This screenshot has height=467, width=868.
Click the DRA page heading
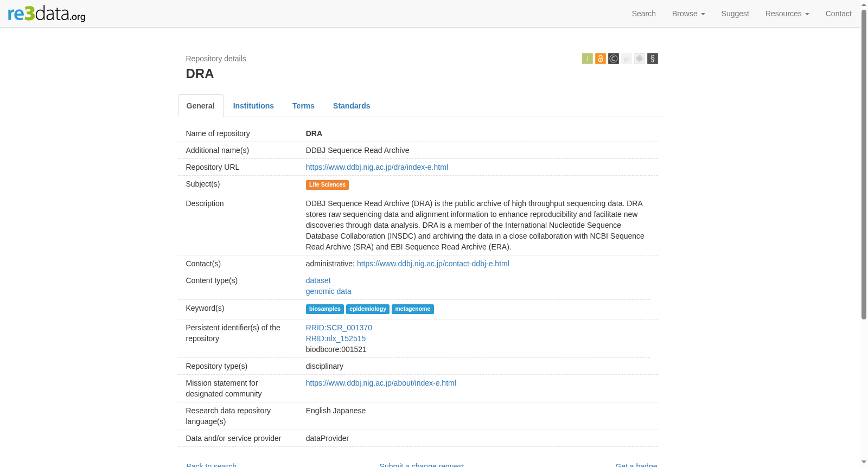200,74
